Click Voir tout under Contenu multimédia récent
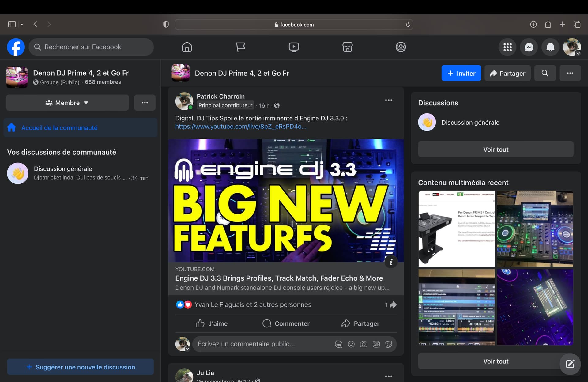This screenshot has height=382, width=588. (496, 361)
